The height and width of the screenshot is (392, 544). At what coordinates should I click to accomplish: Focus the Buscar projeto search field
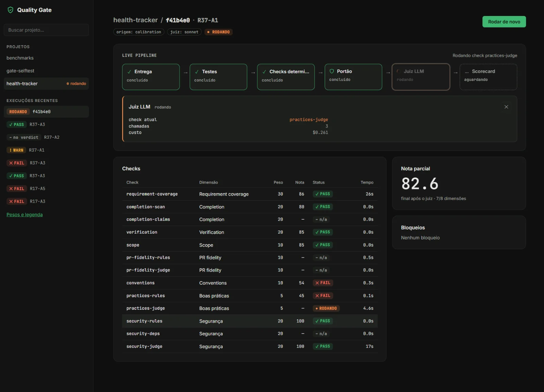(x=46, y=30)
